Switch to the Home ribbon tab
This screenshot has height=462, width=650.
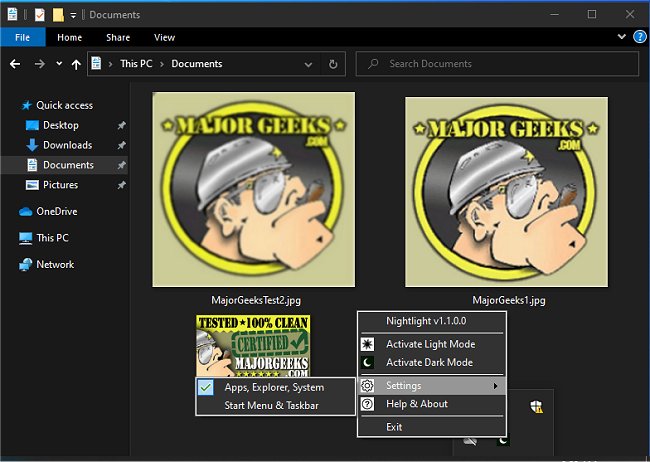(69, 37)
